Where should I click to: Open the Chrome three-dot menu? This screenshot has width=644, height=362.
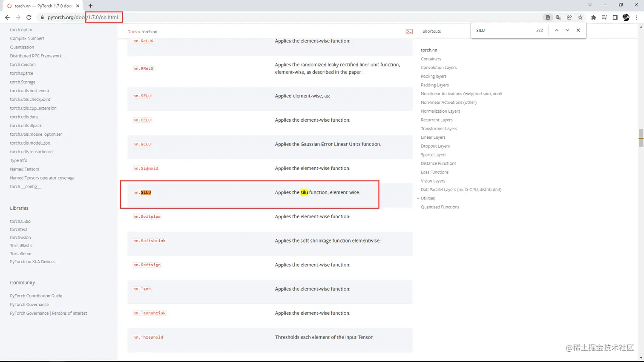(637, 17)
